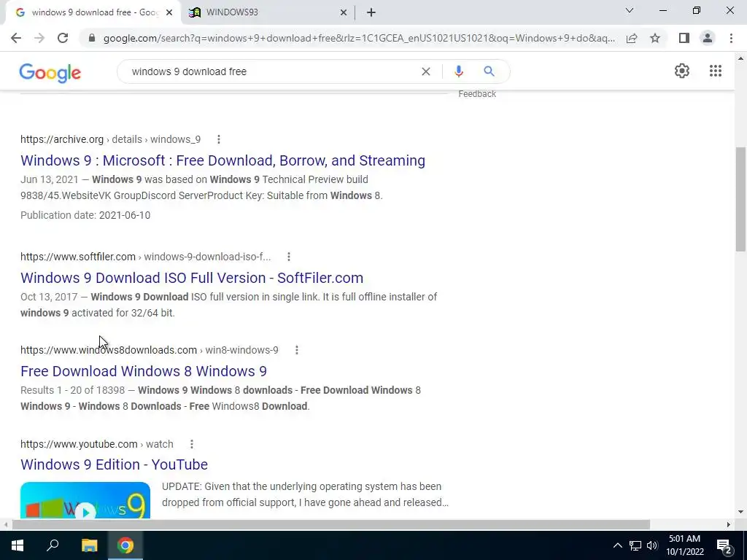This screenshot has width=747, height=560.
Task: Click the browser forward arrow
Action: (x=39, y=38)
